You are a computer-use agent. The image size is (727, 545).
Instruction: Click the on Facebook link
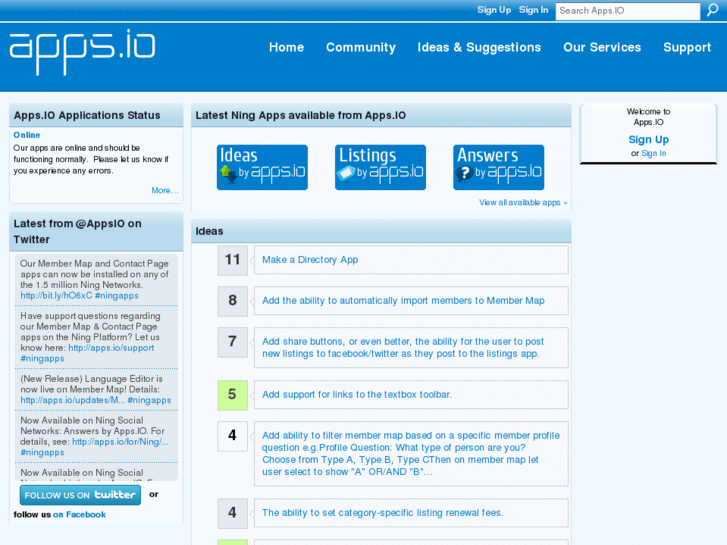click(79, 515)
